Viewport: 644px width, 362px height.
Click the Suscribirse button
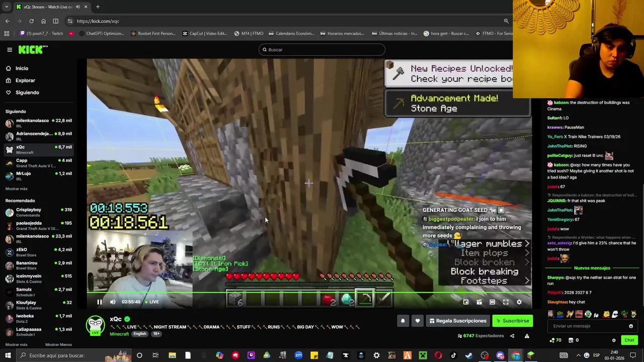tap(512, 321)
